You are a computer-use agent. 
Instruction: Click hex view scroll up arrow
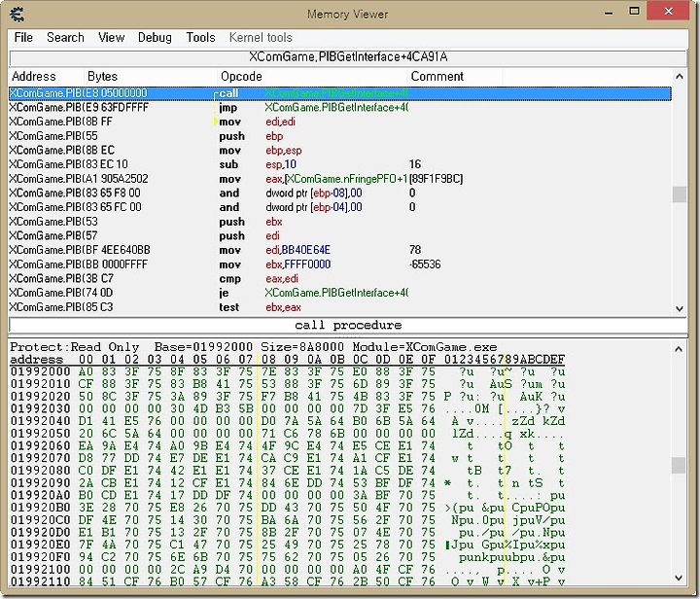679,349
